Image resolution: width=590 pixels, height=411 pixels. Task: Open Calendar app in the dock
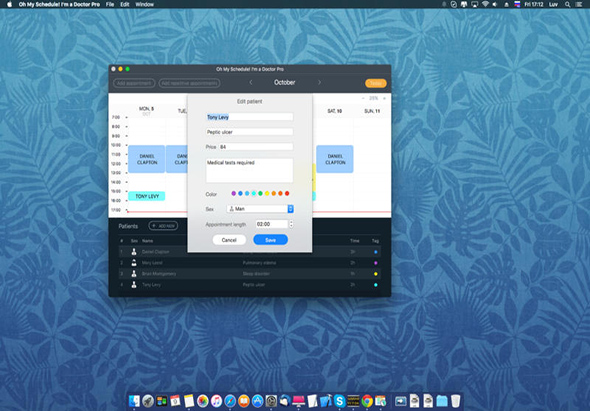(175, 401)
